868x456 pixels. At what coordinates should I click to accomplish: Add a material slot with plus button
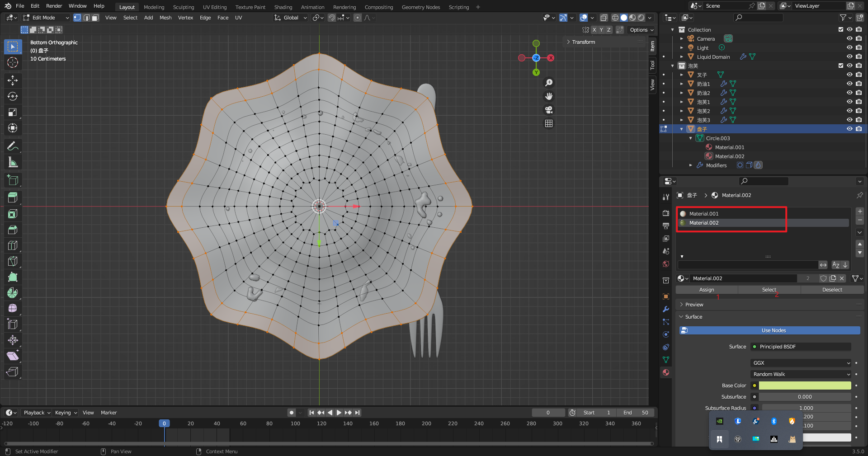click(x=860, y=212)
